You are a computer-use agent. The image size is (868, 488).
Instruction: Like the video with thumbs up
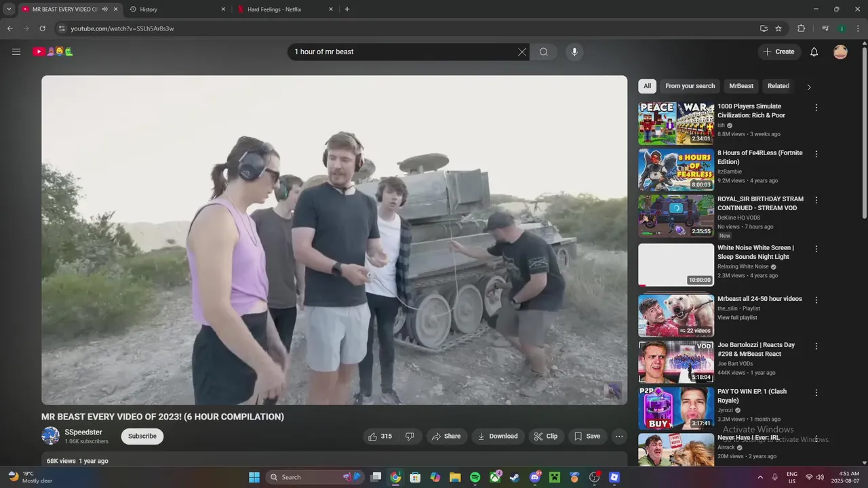pos(380,436)
